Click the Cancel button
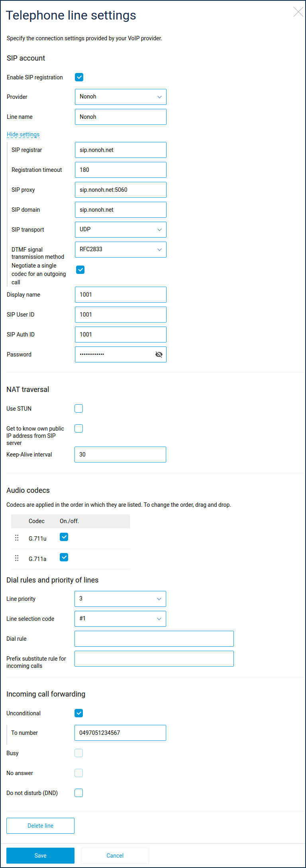 [115, 856]
